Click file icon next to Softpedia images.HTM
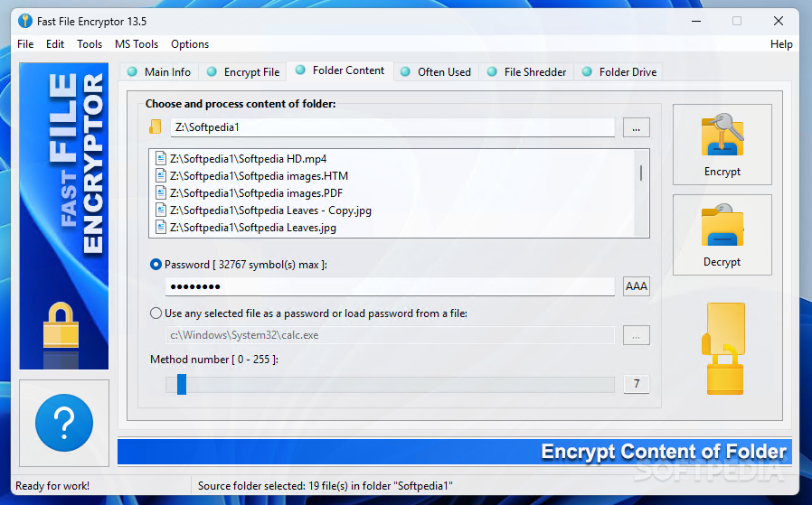 [x=161, y=175]
